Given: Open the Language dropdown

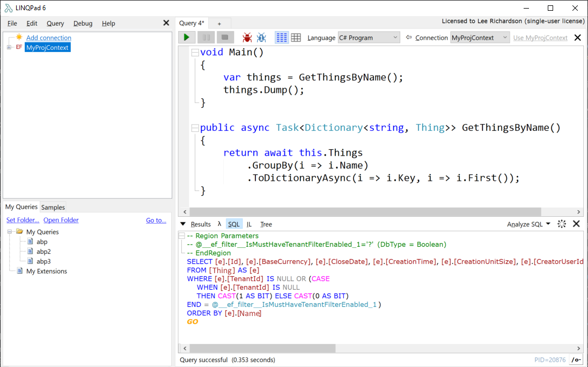Looking at the screenshot, I should [x=369, y=38].
